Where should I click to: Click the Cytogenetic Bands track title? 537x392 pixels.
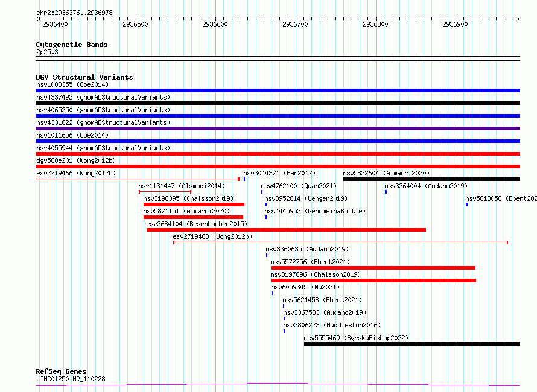(72, 45)
